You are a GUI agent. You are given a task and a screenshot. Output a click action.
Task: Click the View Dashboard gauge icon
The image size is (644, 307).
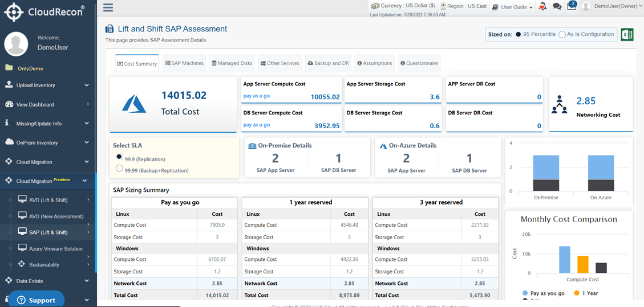(x=9, y=104)
